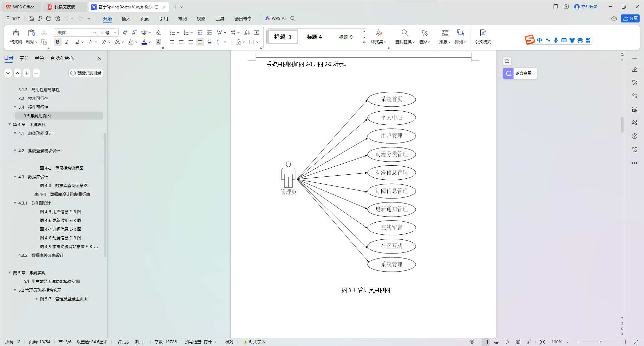Toggle superscript X² formatting
This screenshot has width=644, height=346.
(x=104, y=42)
